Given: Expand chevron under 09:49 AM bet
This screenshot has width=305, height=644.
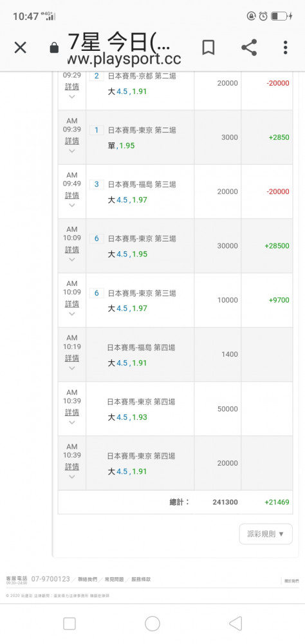Looking at the screenshot, I should [x=72, y=205].
